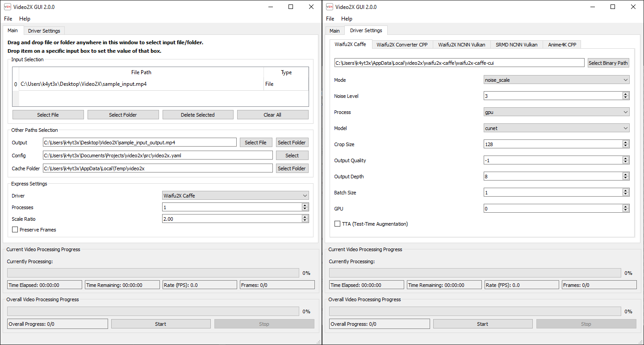
Task: Click current video progress bar in right window
Action: click(x=475, y=273)
